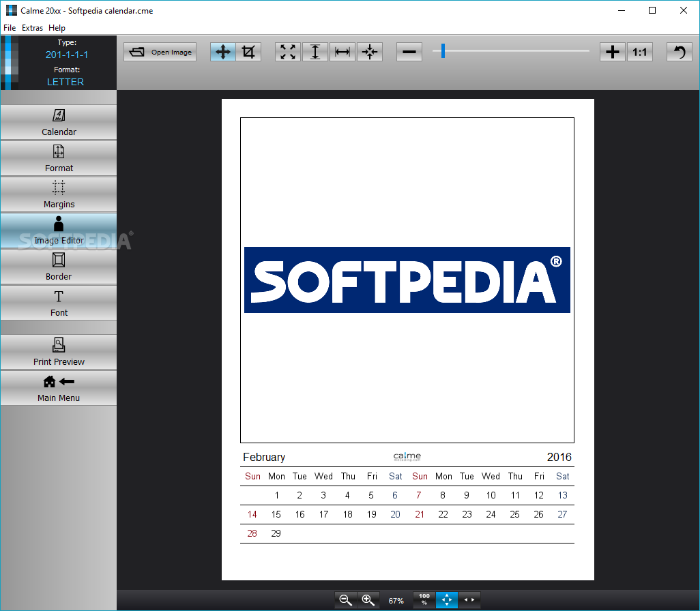Open the File menu
The image size is (700, 611).
[x=10, y=28]
